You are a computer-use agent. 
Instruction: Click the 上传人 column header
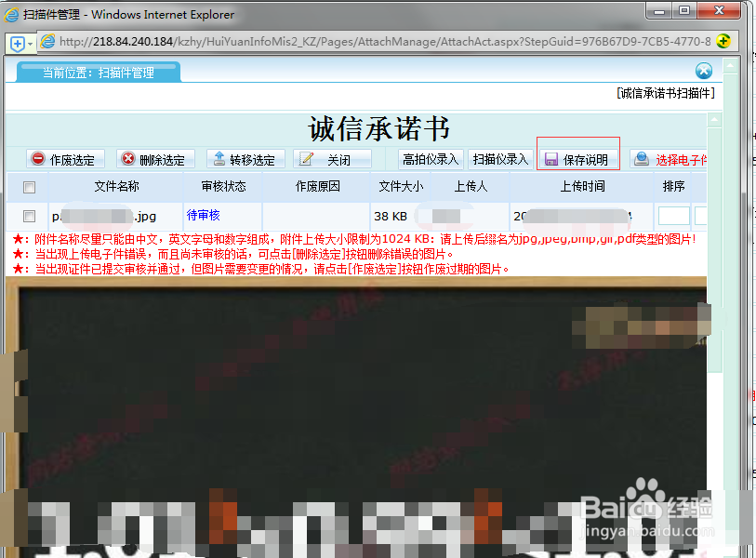click(x=471, y=186)
